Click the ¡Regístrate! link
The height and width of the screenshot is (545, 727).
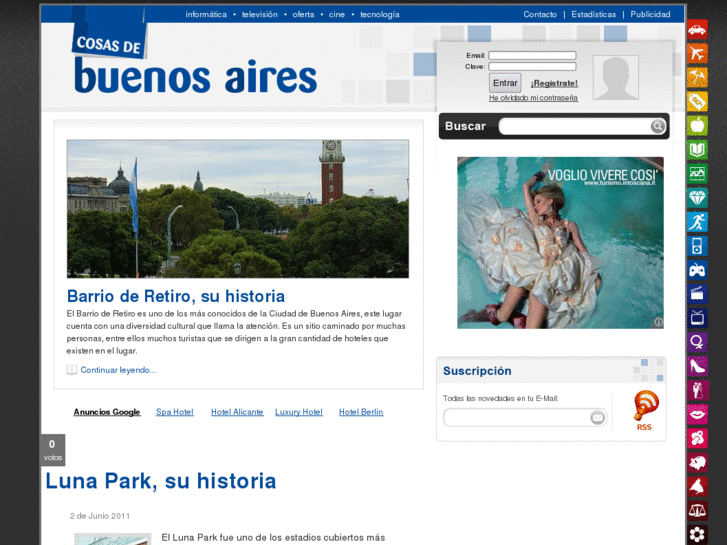click(x=554, y=83)
